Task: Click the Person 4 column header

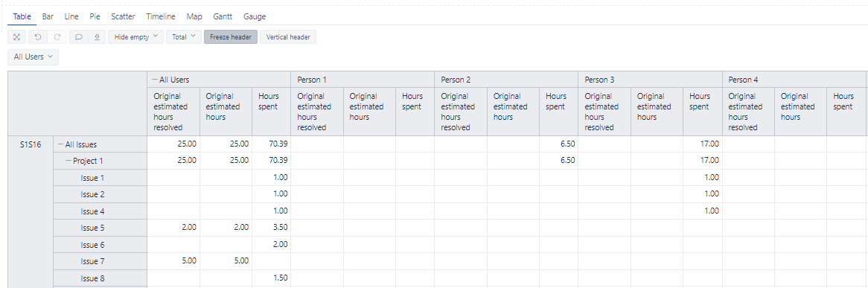Action: pos(794,79)
